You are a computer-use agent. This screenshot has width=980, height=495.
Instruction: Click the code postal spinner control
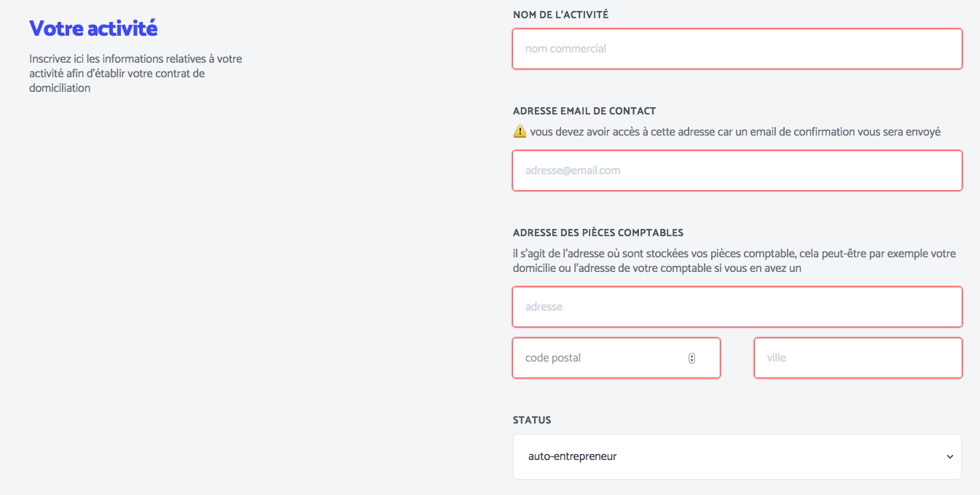pos(691,358)
